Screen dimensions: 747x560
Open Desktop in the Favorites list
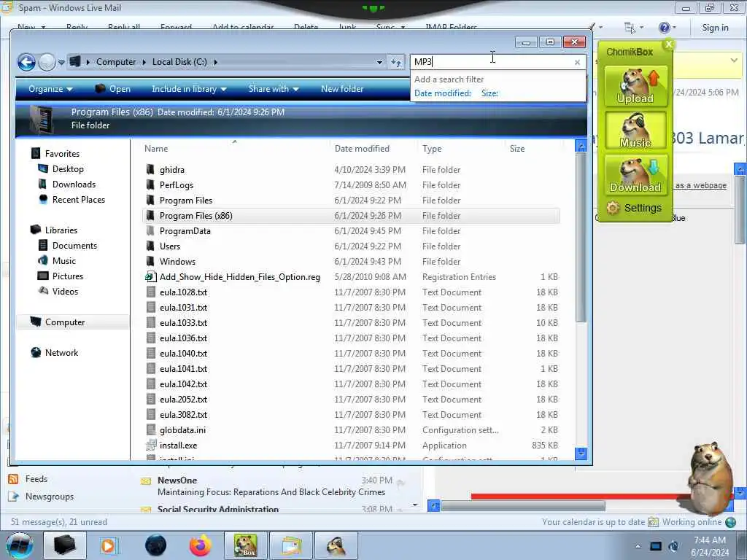(x=68, y=169)
